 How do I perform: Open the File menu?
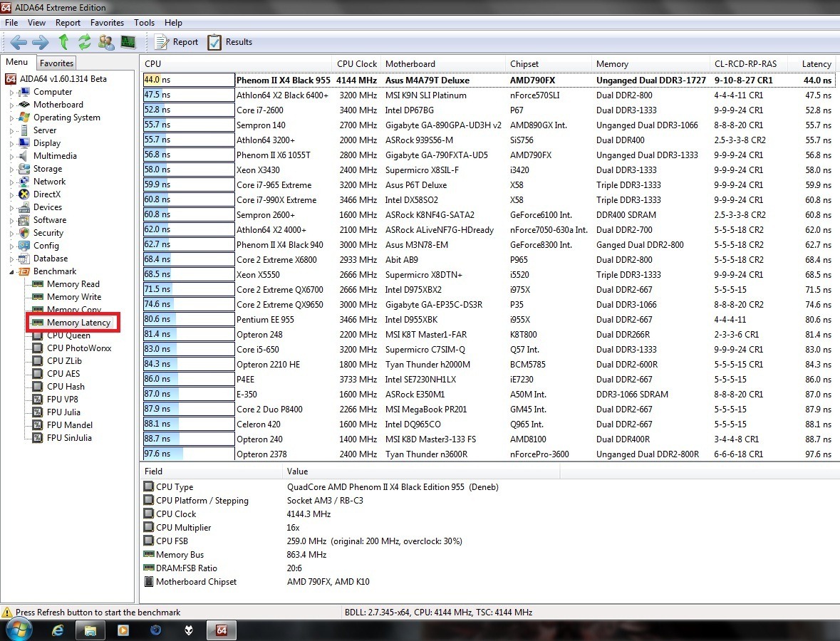click(11, 23)
